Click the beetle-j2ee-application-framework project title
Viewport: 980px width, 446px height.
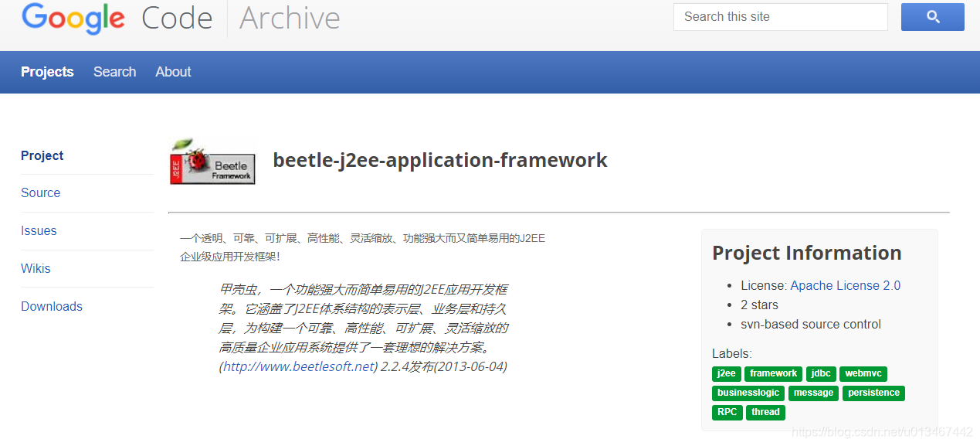[x=440, y=160]
